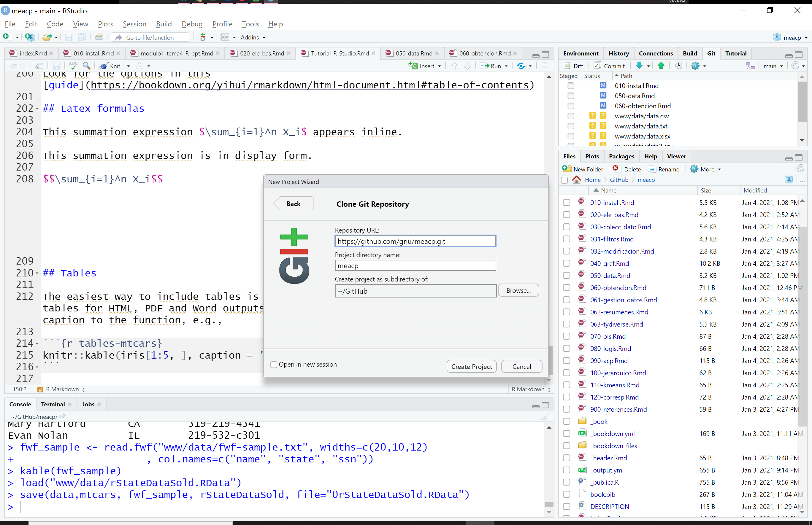Open the 061-gestion_datos.Rmd file link
This screenshot has width=812, height=525.
(x=624, y=300)
